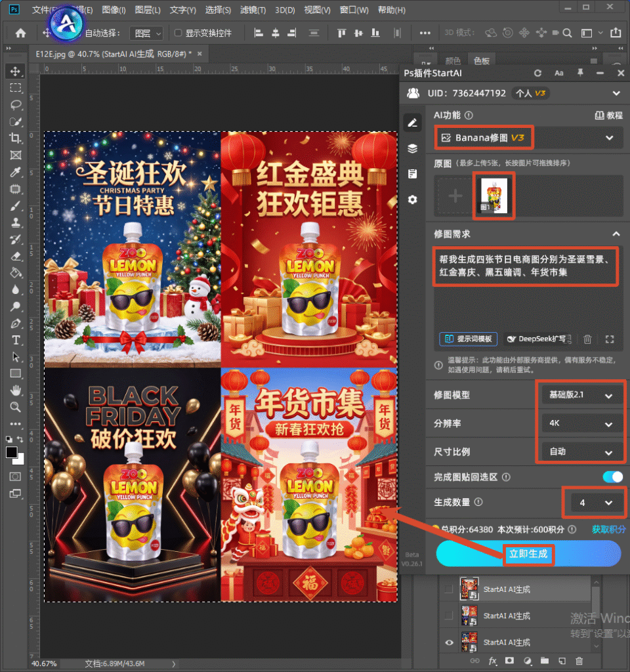Click the 立即生成 button
Viewport: 630px width, 672px height.
tap(528, 554)
